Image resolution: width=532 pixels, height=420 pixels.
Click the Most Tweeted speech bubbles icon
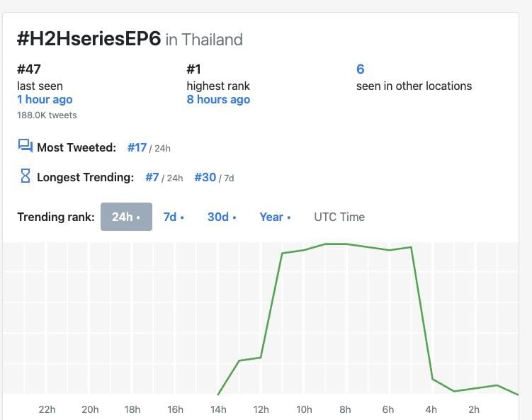[26, 146]
